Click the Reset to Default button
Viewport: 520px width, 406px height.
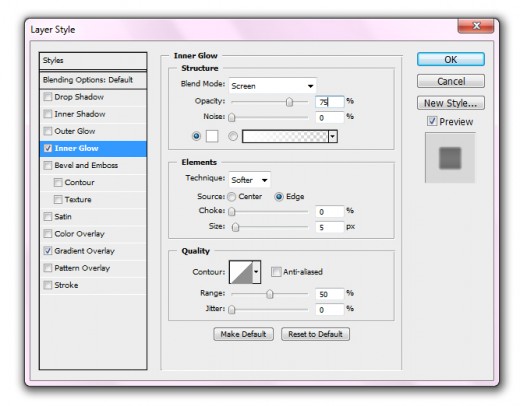point(315,334)
